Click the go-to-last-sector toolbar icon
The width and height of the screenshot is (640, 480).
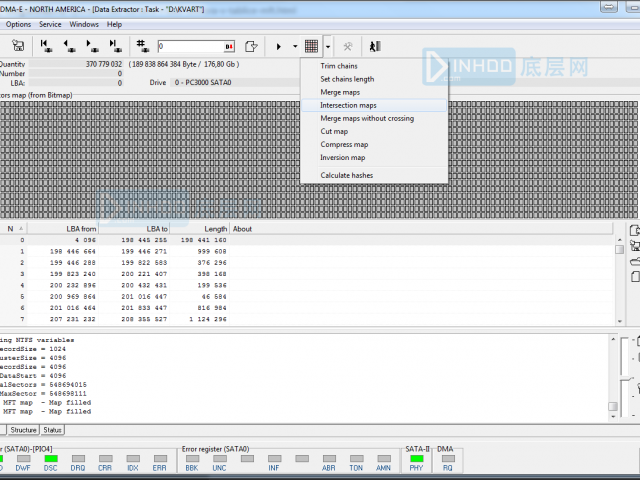pos(115,46)
